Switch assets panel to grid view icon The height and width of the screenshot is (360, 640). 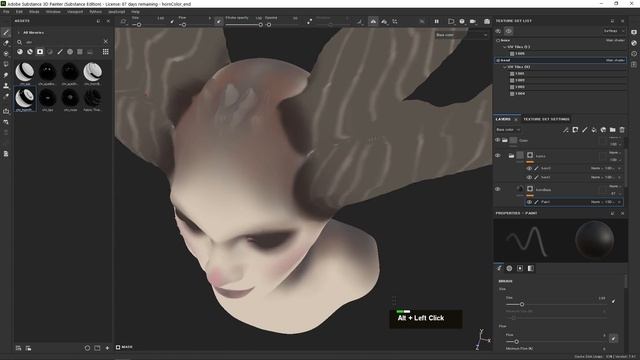click(x=105, y=52)
